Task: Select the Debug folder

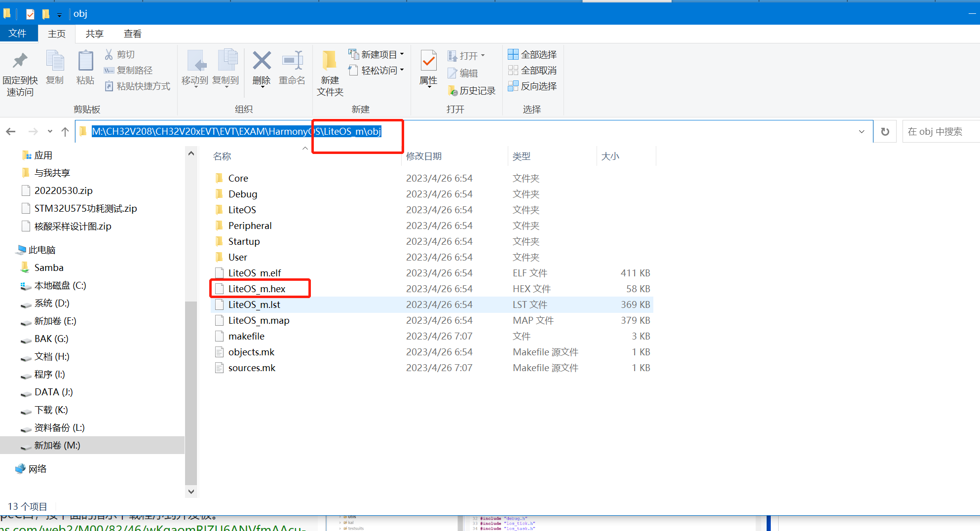Action: pyautogui.click(x=242, y=194)
